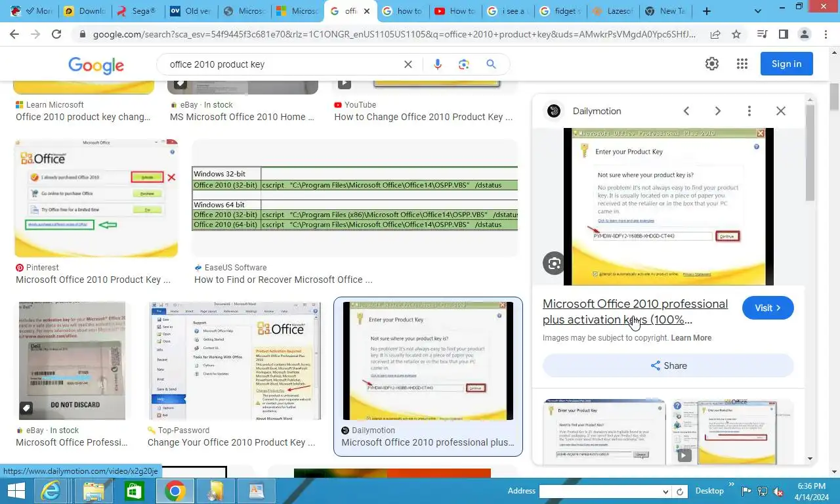Image resolution: width=840 pixels, height=504 pixels.
Task: Open the large Dailymotion preview image
Action: coord(668,207)
